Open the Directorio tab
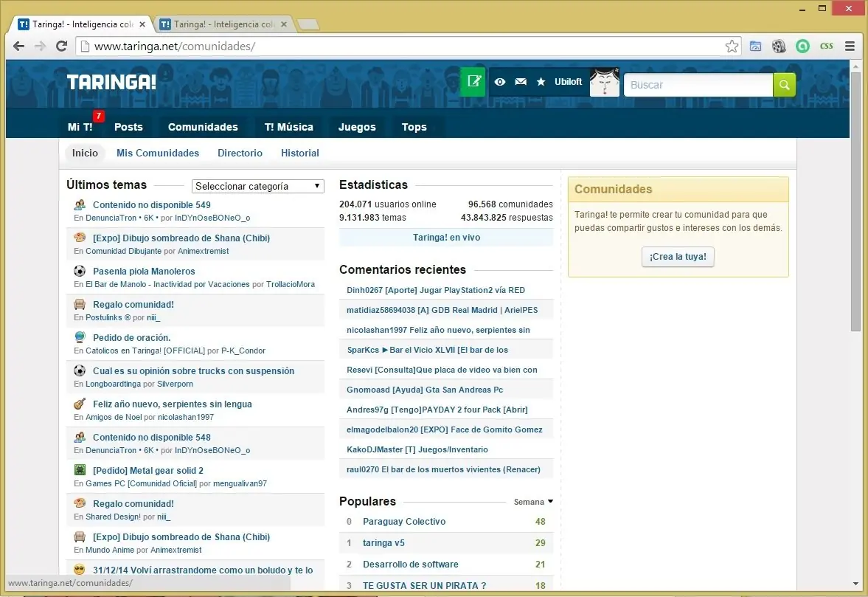The width and height of the screenshot is (868, 597). (x=240, y=153)
